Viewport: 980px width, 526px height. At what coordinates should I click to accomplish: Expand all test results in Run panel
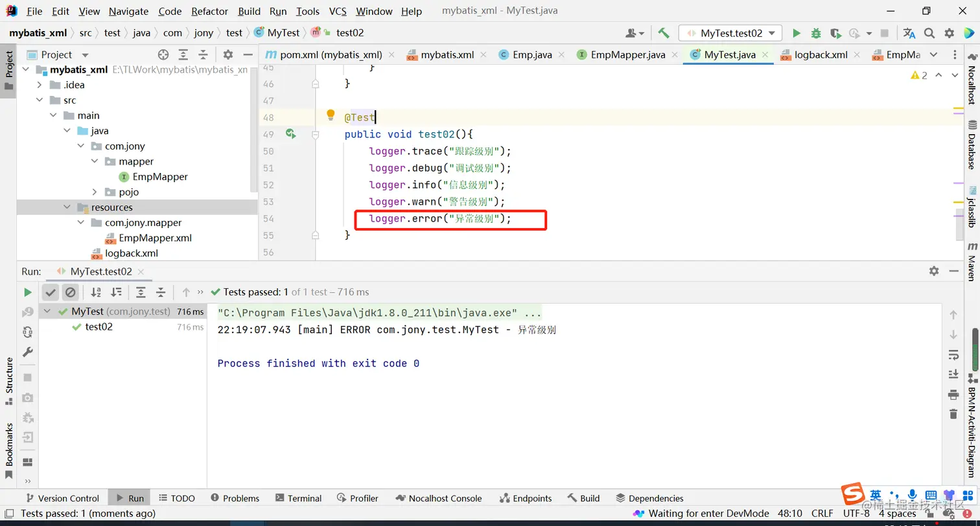141,292
